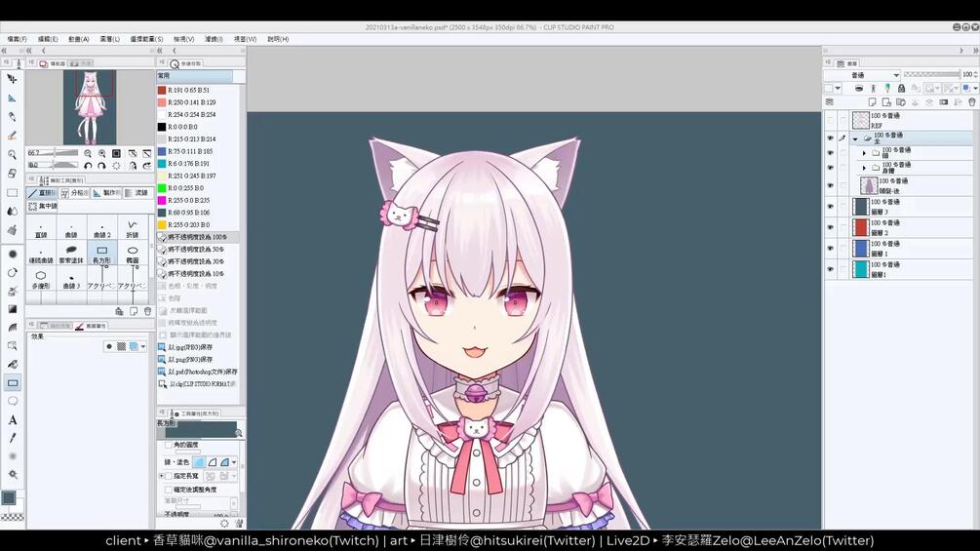Screen dimensions: 980x551
Task: Click 以.jpg(JPEG)保存 quick access command
Action: pos(190,347)
